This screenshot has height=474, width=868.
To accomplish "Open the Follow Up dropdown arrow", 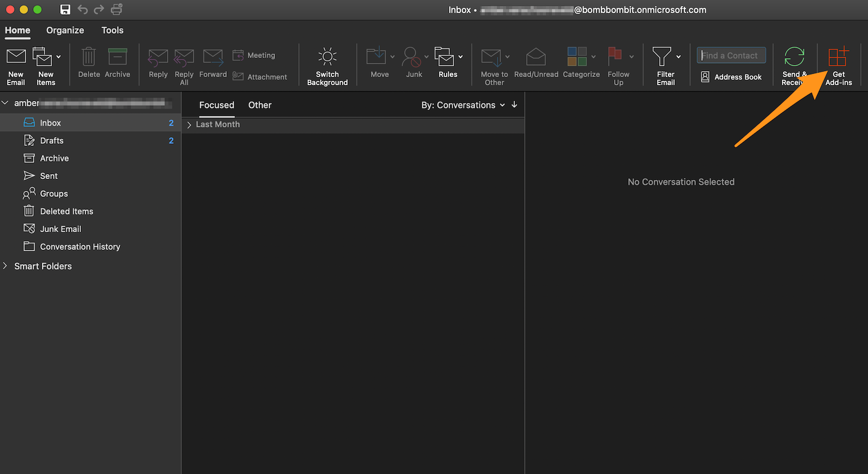I will 631,56.
